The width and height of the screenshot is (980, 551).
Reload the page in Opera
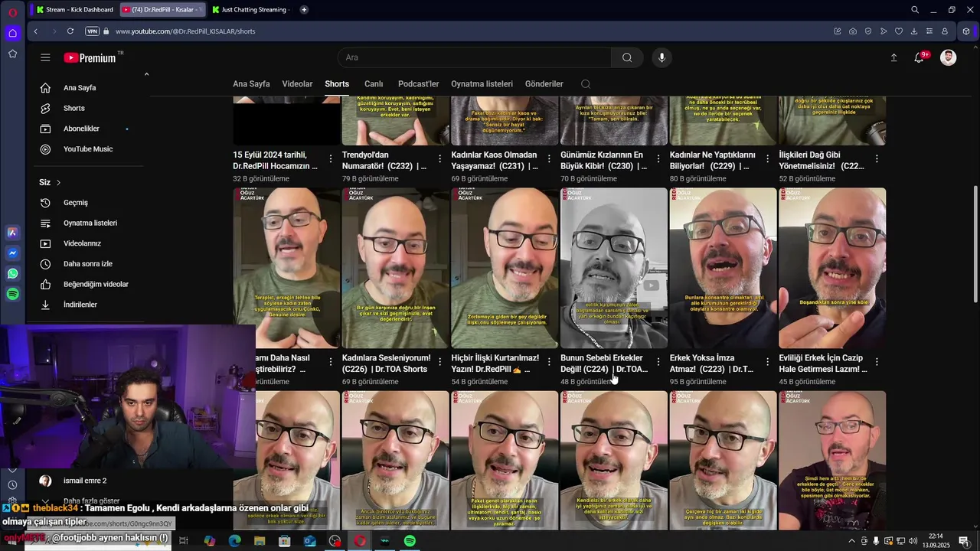point(70,31)
